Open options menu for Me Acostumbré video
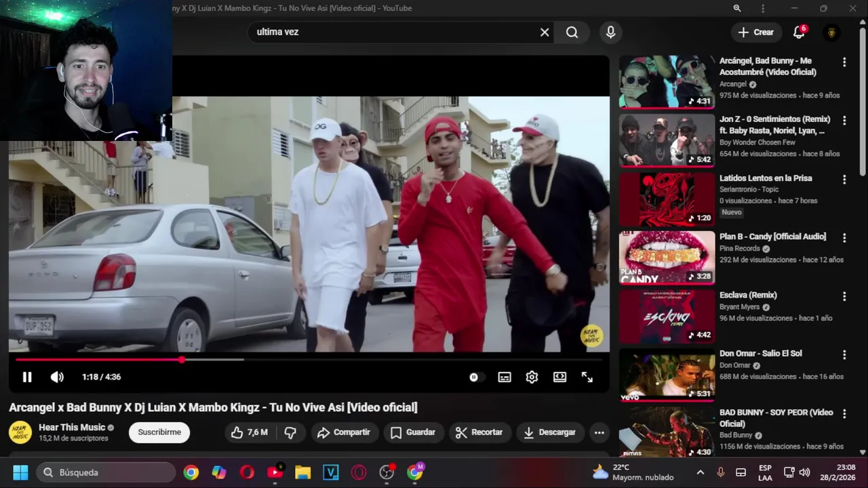The height and width of the screenshot is (488, 868). 844,62
